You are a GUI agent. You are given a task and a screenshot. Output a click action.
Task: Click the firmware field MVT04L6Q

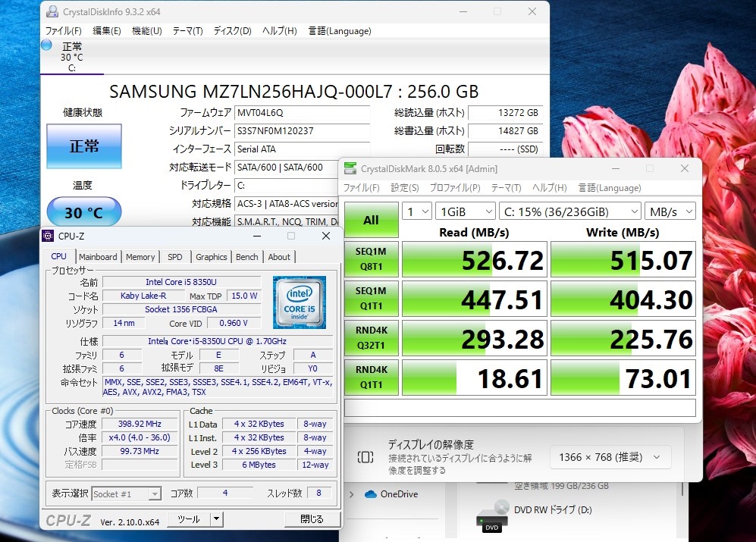click(302, 113)
